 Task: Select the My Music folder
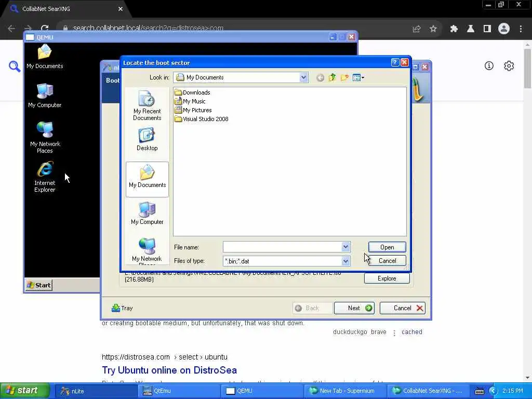[190, 101]
